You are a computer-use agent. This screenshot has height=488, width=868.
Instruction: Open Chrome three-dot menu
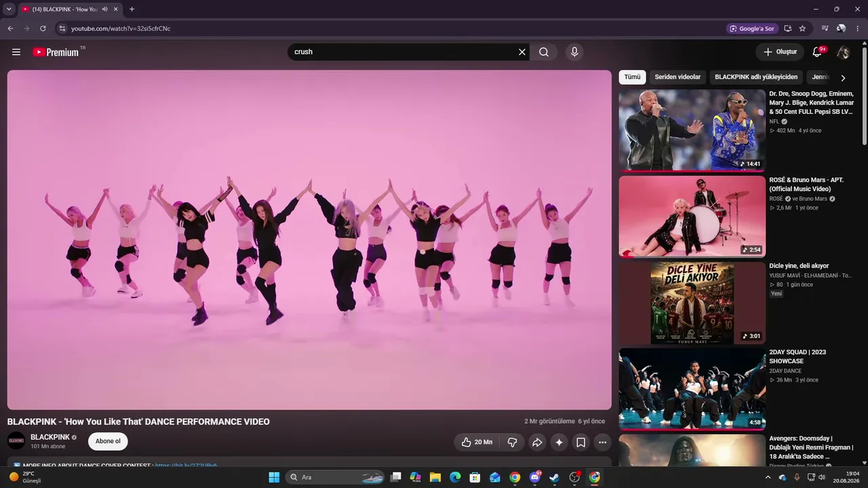pos(856,28)
